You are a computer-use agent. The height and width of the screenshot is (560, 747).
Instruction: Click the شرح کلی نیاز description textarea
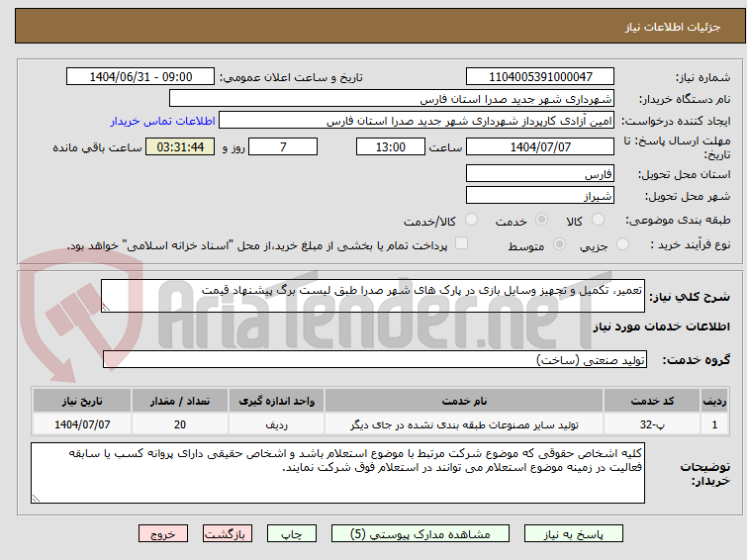(x=373, y=296)
